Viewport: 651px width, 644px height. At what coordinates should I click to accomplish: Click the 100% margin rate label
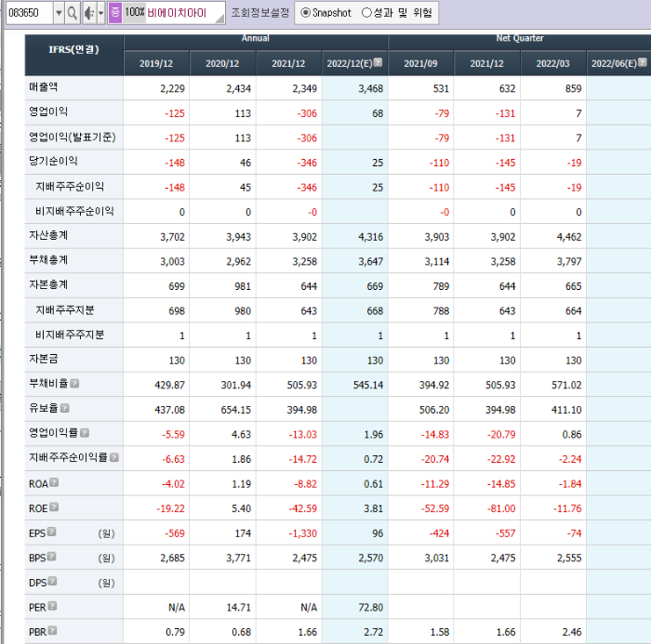click(x=135, y=12)
